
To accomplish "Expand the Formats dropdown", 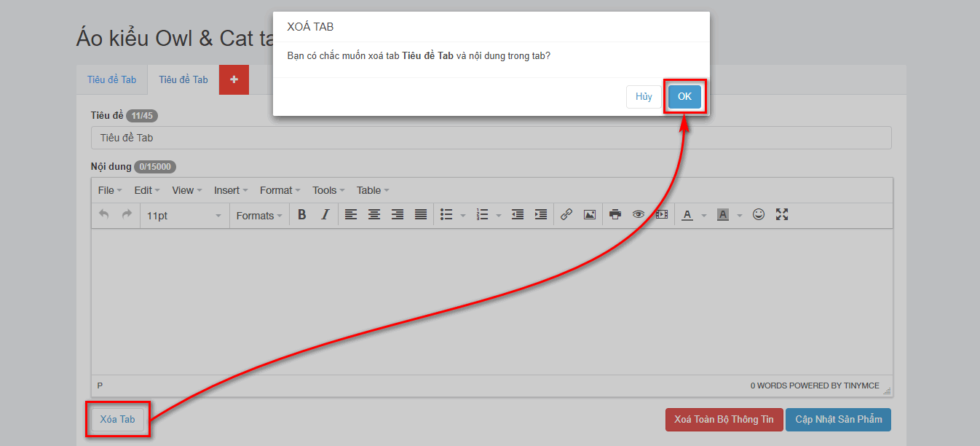I will [x=259, y=216].
